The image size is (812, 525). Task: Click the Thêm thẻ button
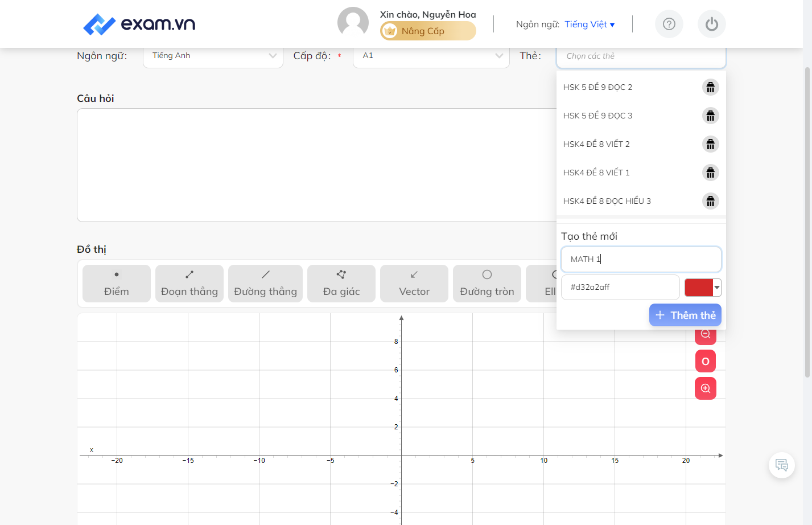[x=685, y=315]
